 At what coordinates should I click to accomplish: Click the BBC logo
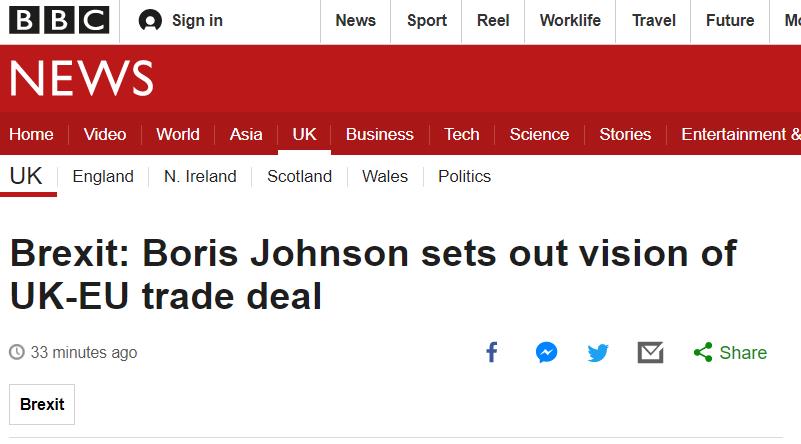59,20
